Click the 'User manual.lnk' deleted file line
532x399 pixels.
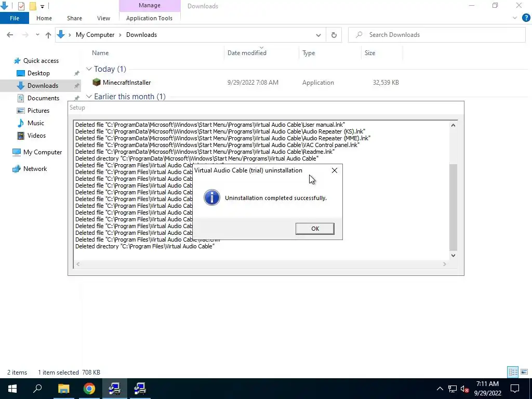[210, 125]
